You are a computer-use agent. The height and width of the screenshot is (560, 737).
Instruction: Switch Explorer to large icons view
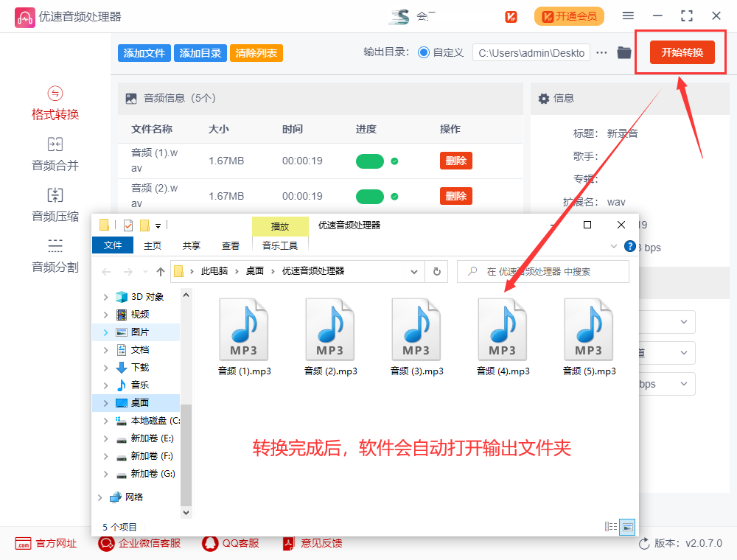coord(627,527)
